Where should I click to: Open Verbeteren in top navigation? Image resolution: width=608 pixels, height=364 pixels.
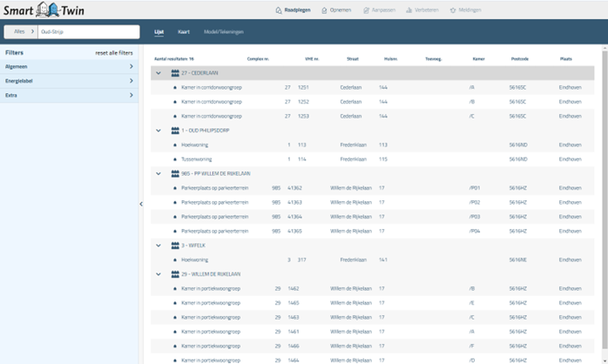[422, 10]
